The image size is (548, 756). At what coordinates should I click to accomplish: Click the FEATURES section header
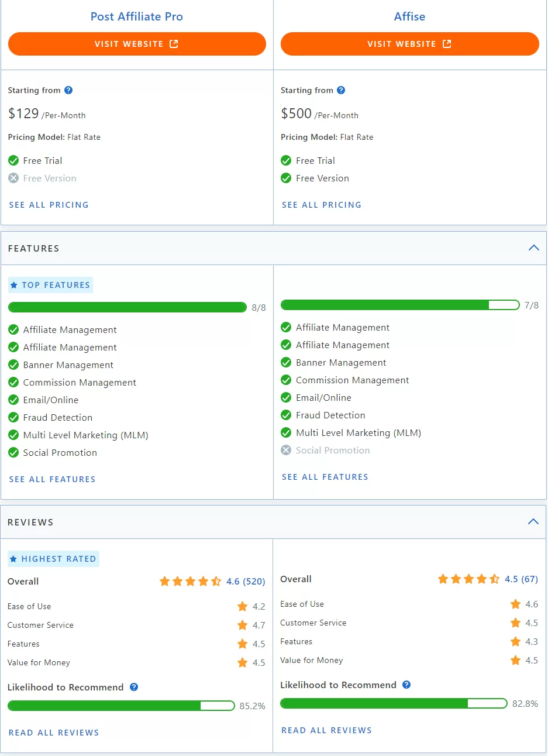point(33,248)
